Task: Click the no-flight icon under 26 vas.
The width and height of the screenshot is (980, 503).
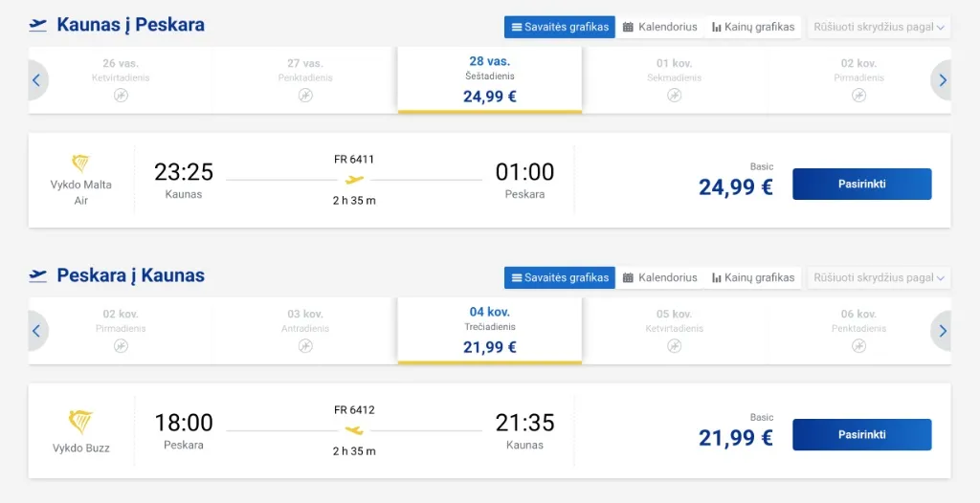Action: point(121,95)
